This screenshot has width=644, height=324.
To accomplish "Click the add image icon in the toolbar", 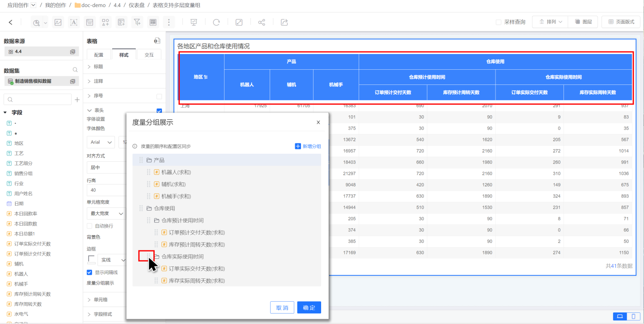I will pyautogui.click(x=58, y=22).
